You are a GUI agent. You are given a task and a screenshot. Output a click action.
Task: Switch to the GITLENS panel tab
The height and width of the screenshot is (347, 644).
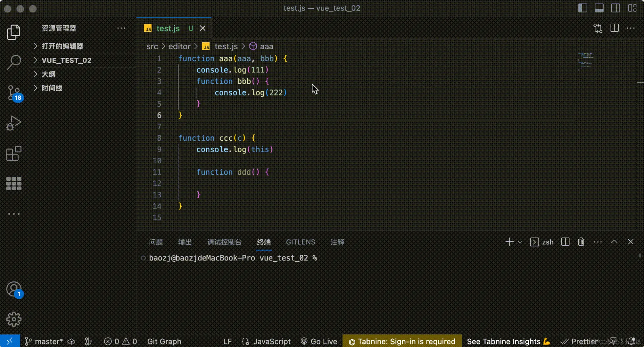[x=300, y=242]
